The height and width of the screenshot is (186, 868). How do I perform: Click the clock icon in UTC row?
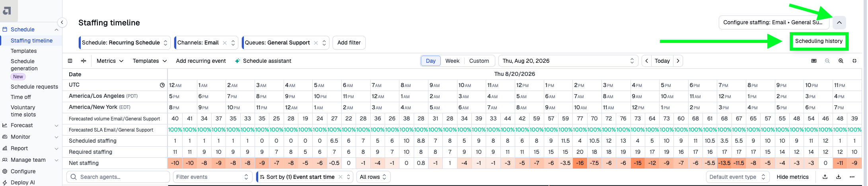click(162, 85)
